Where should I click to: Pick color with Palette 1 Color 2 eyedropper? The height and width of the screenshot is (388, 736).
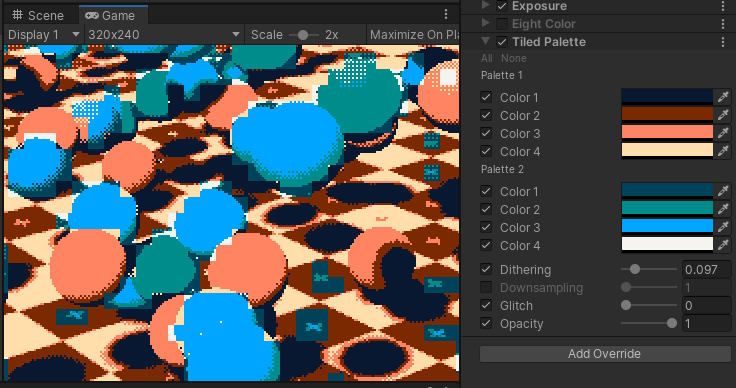click(x=722, y=115)
